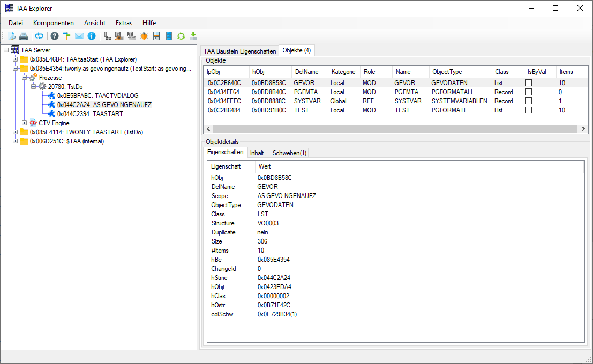Click the blue info icon
Screen dimensions: 593x364
pyautogui.click(x=92, y=36)
